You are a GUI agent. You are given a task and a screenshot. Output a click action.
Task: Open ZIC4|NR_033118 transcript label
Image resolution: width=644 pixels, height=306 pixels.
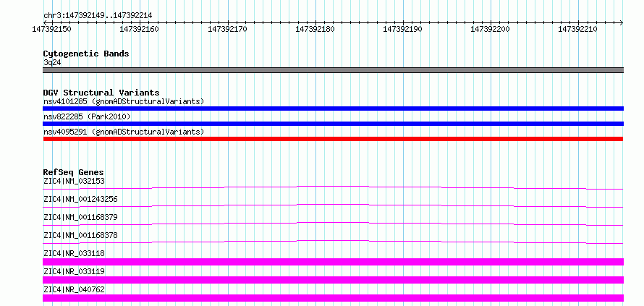pos(74,253)
